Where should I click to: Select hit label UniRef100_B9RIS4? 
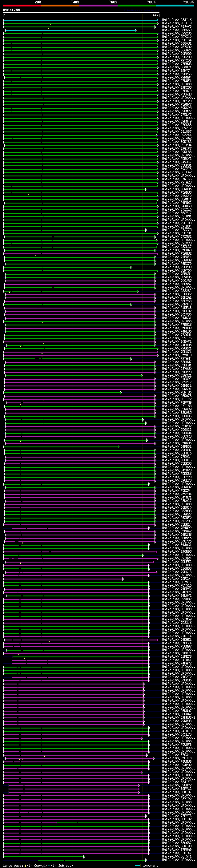(177, 40)
